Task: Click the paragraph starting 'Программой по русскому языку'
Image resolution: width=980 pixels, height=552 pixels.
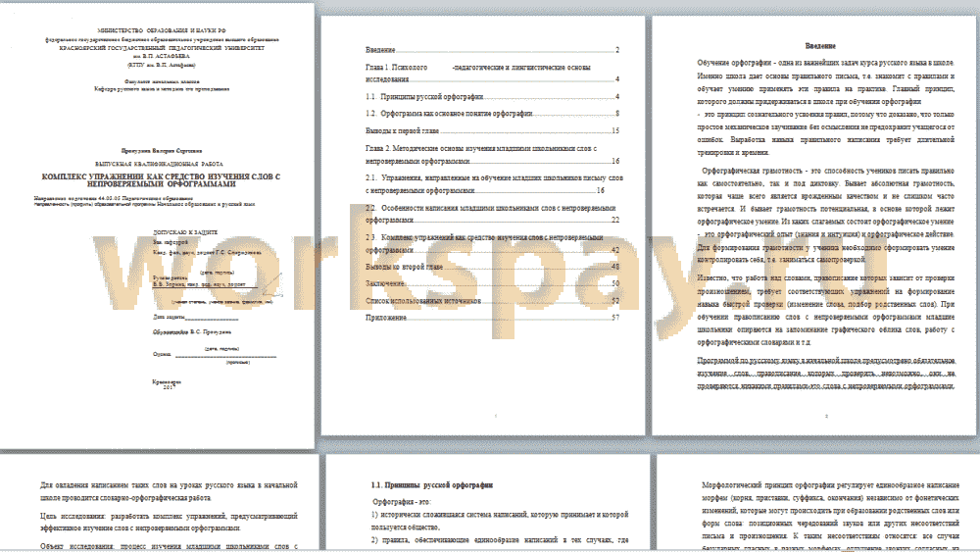Action: 825,374
